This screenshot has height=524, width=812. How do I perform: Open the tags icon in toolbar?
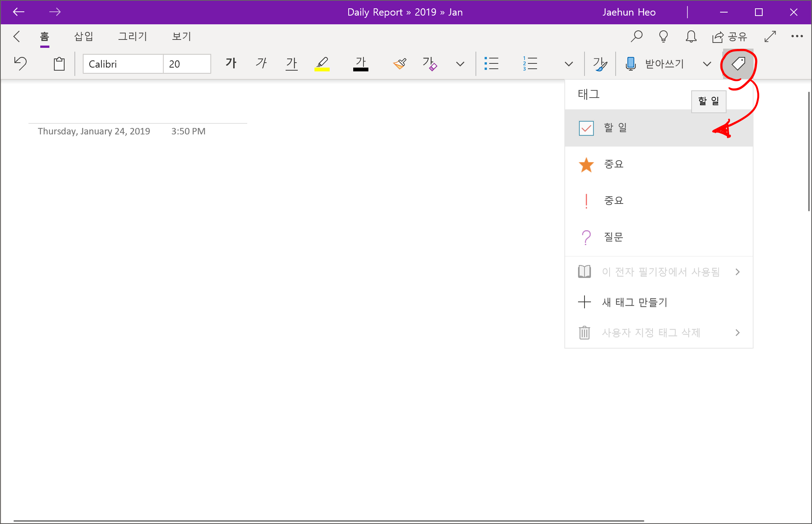738,63
